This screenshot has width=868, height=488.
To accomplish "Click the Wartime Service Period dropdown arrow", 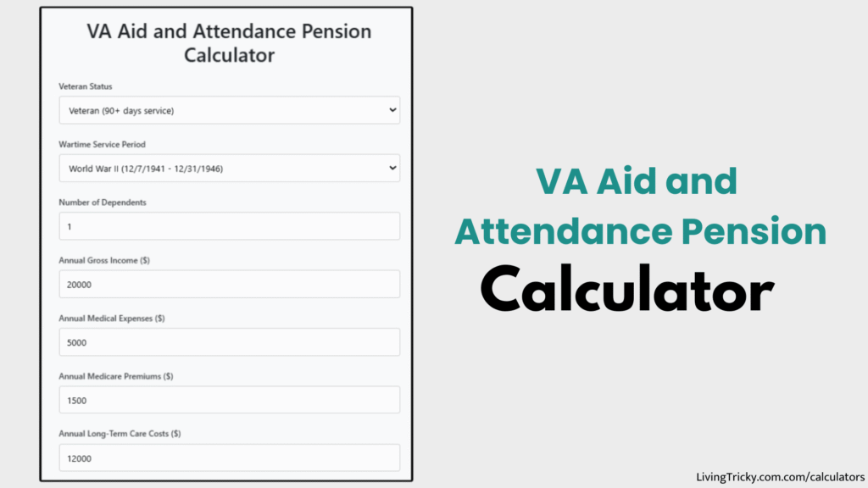I will pyautogui.click(x=392, y=168).
